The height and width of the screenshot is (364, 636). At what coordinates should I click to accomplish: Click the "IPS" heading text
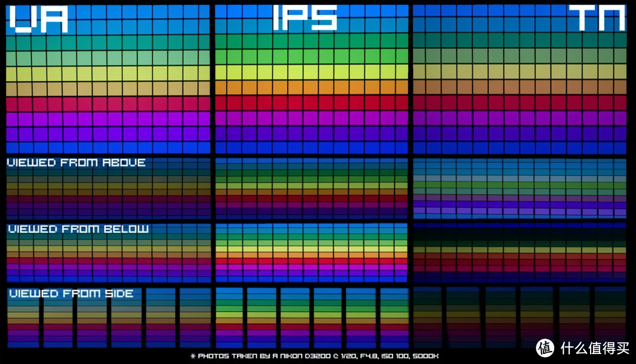click(305, 18)
